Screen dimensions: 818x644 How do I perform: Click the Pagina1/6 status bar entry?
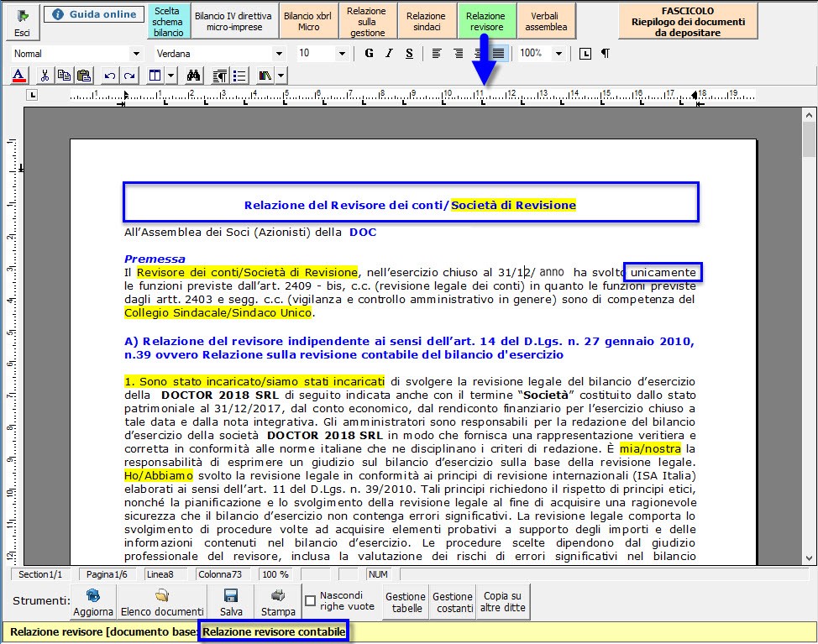click(107, 574)
